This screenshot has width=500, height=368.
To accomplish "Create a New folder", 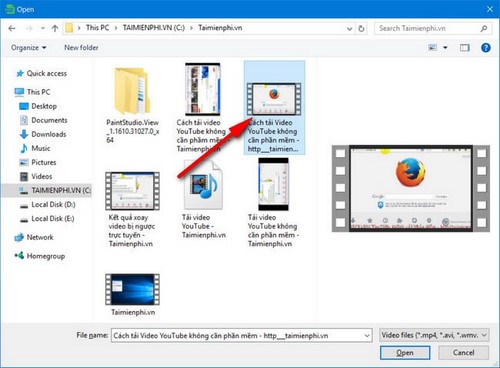I will [81, 48].
